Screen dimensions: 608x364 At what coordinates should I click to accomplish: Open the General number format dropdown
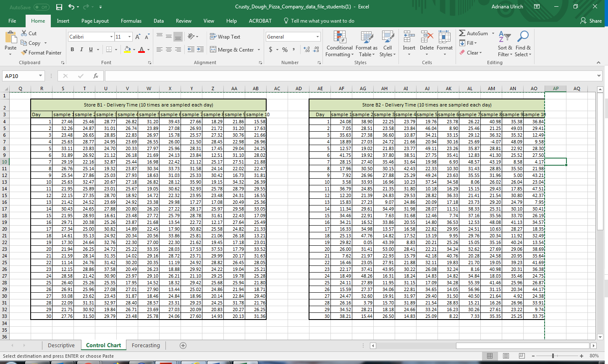[x=317, y=37]
